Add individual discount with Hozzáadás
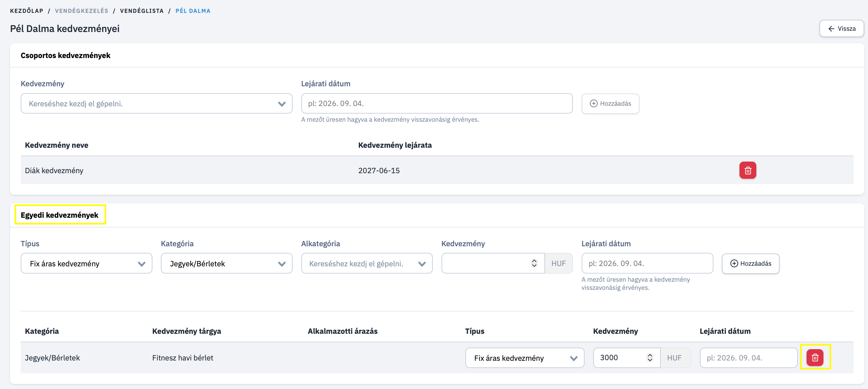This screenshot has width=868, height=389. tap(750, 263)
